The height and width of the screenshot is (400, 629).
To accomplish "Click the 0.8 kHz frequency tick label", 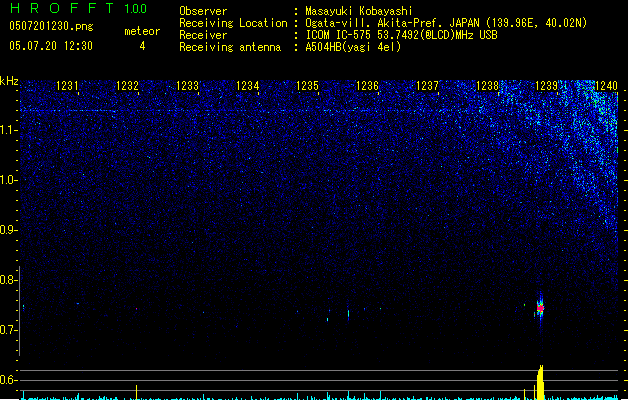I will (x=8, y=280).
